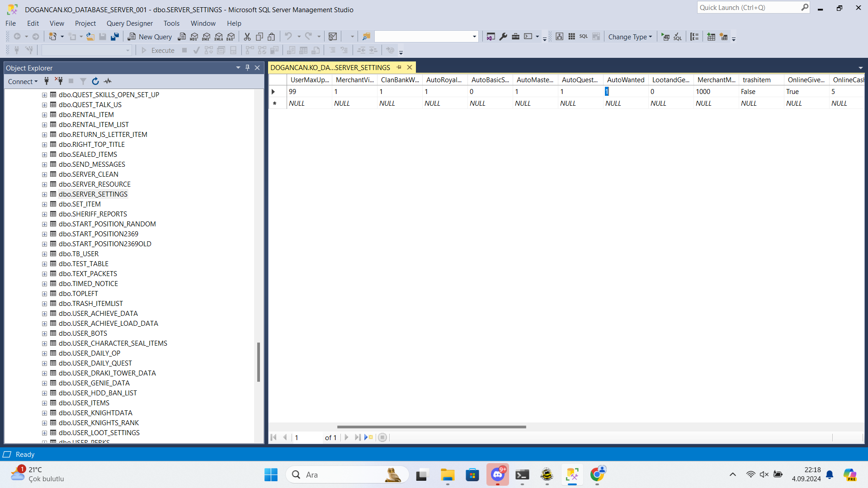The width and height of the screenshot is (868, 488).
Task: Open the Activity Monitor icon in Object Explorer
Action: (108, 81)
